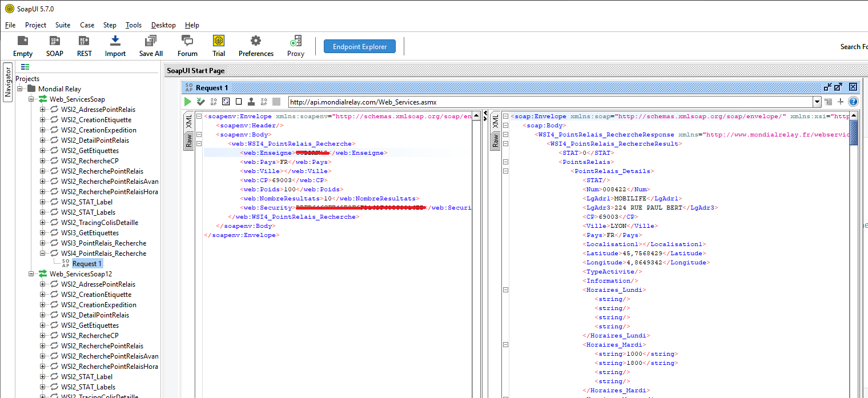Click the Save All toolbar icon

point(151,46)
